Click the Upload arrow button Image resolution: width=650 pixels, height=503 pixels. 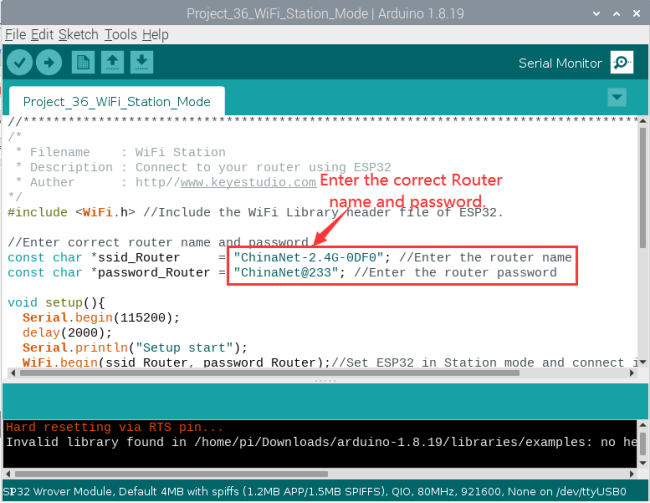[49, 63]
